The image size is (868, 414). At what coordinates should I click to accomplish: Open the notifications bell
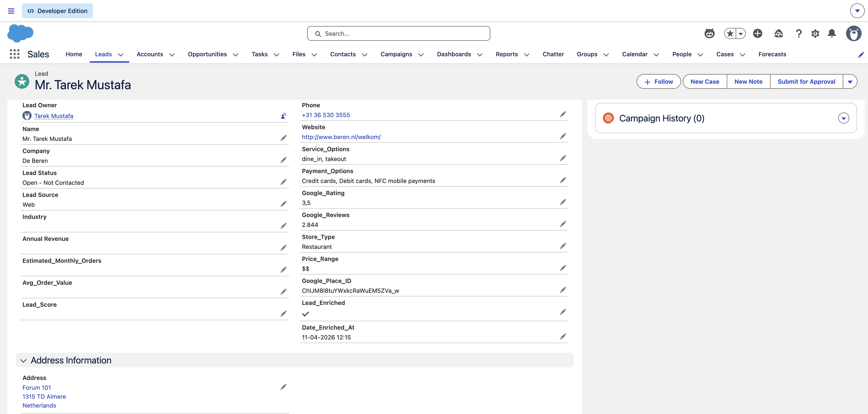832,34
